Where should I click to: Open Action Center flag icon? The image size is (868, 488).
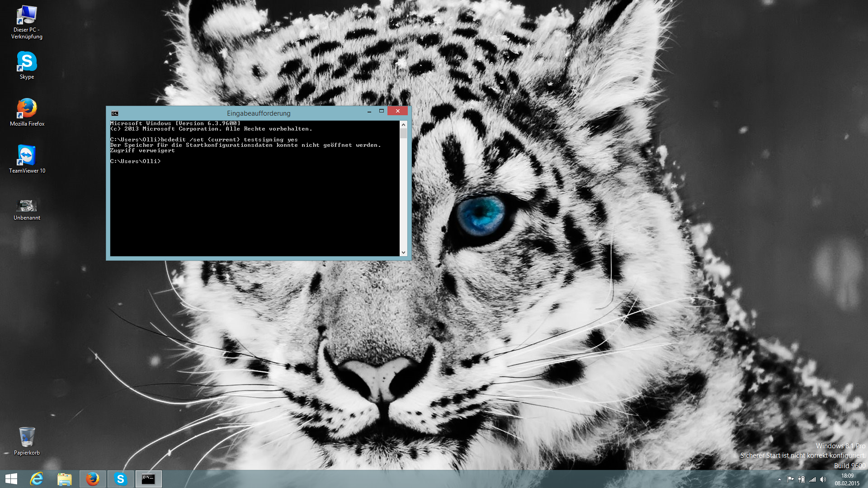[790, 479]
